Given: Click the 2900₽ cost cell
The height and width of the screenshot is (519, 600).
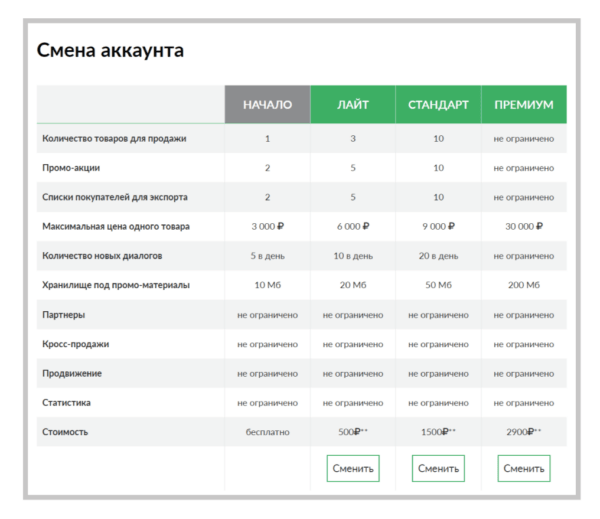Looking at the screenshot, I should 524,432.
